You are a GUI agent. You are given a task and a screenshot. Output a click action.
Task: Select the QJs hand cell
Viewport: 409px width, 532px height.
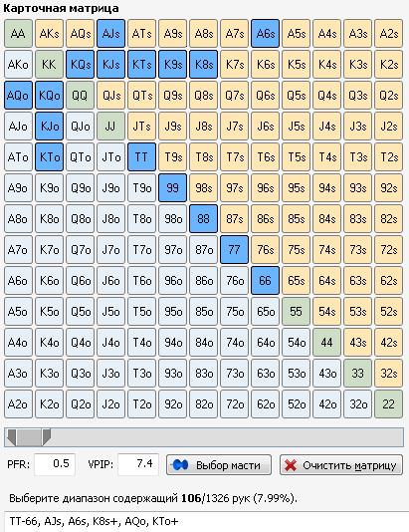click(110, 95)
